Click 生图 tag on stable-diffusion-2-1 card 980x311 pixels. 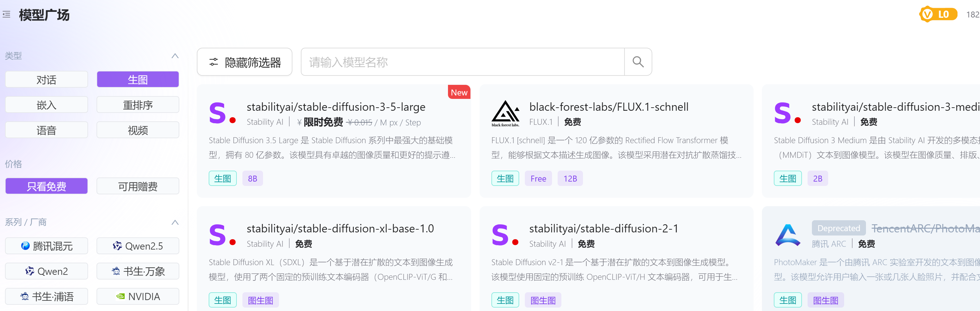[x=505, y=300]
